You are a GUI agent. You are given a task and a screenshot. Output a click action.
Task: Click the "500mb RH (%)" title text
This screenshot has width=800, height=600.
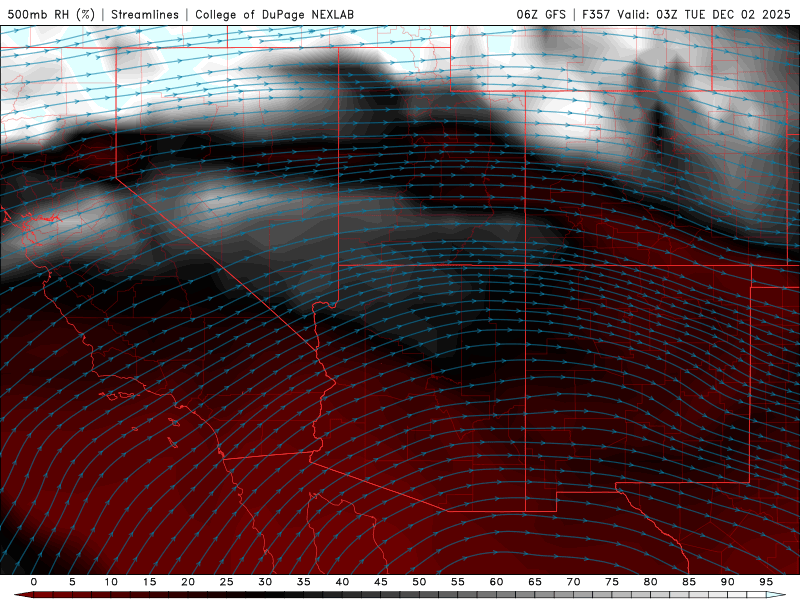click(51, 15)
